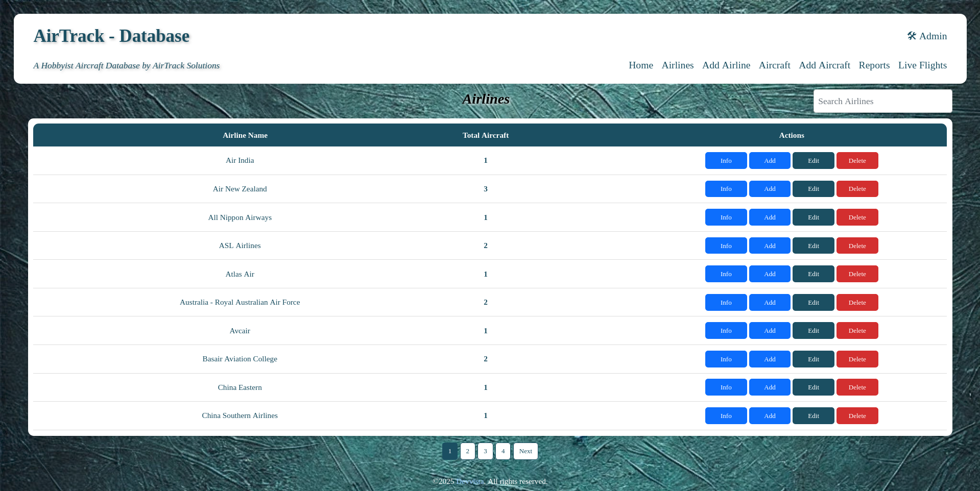View Info for Air New Zealand
980x491 pixels.
pos(726,189)
